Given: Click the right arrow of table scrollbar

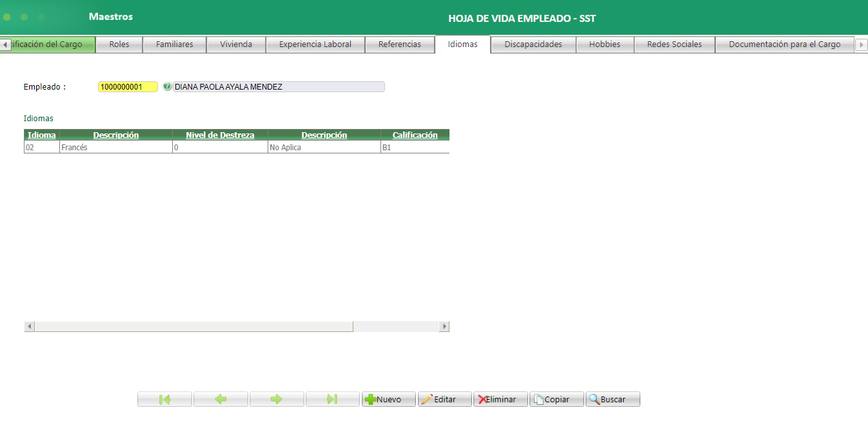Looking at the screenshot, I should point(444,327).
